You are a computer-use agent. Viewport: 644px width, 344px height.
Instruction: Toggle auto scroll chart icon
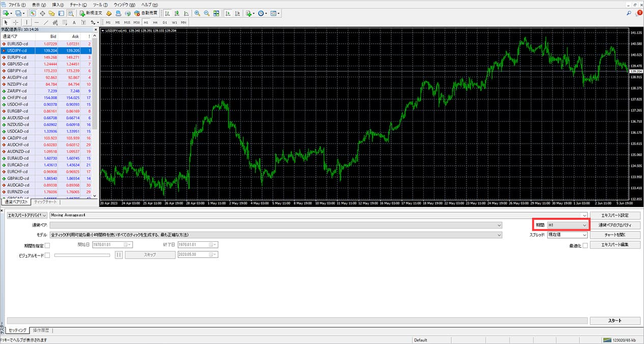click(x=228, y=13)
